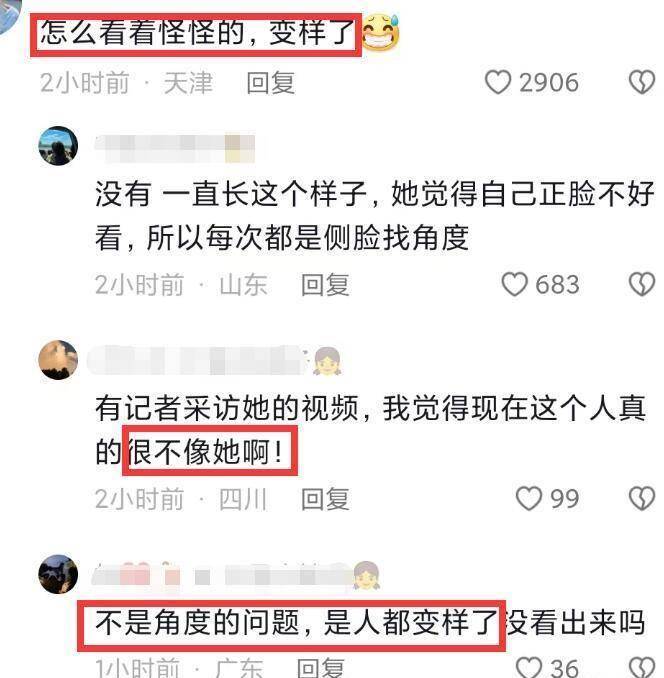
Task: Reply to the Sichuan comment
Action: pos(325,499)
